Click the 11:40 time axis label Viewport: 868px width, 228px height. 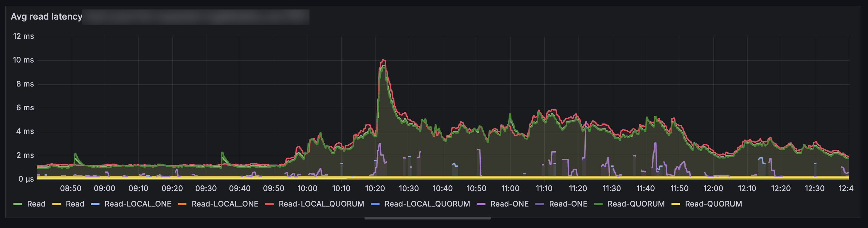(x=645, y=188)
